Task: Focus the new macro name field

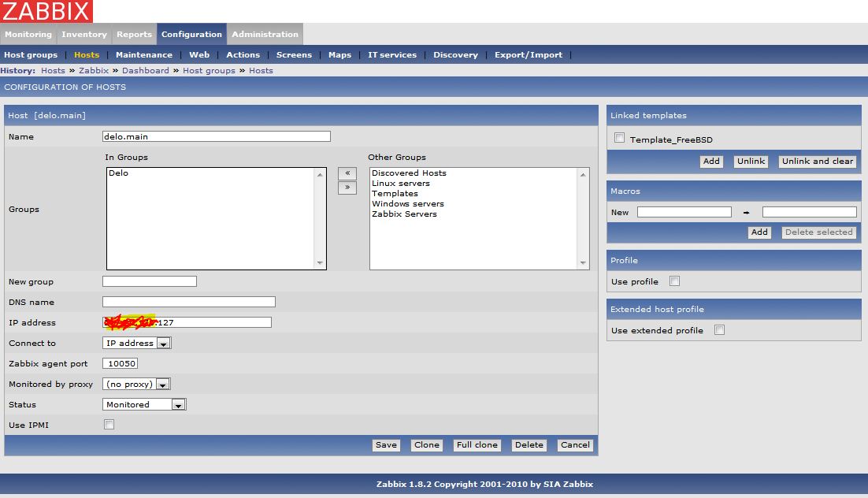Action: tap(684, 212)
